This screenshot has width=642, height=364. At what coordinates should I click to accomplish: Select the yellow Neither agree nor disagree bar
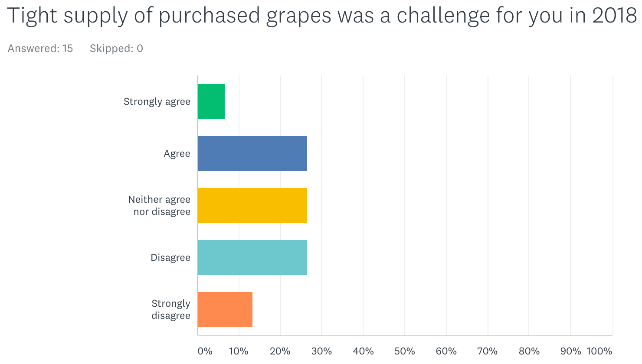[x=252, y=205]
